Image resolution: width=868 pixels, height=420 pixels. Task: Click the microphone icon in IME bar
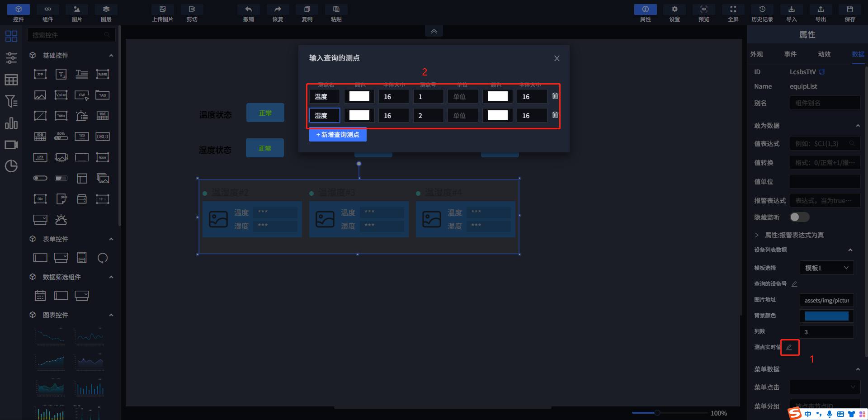coord(830,414)
